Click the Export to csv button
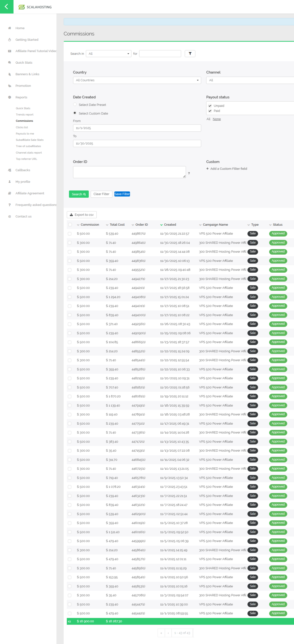Image resolution: width=294 pixels, height=644 pixels. [82, 215]
